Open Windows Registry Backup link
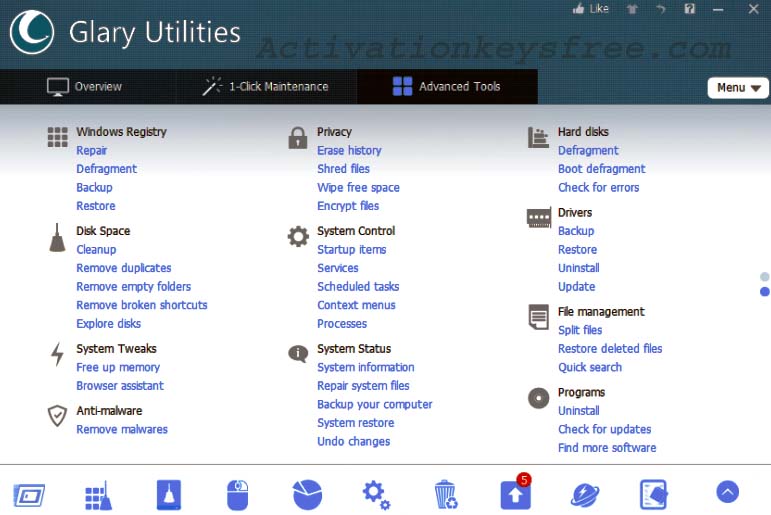Image resolution: width=771 pixels, height=515 pixels. [94, 187]
